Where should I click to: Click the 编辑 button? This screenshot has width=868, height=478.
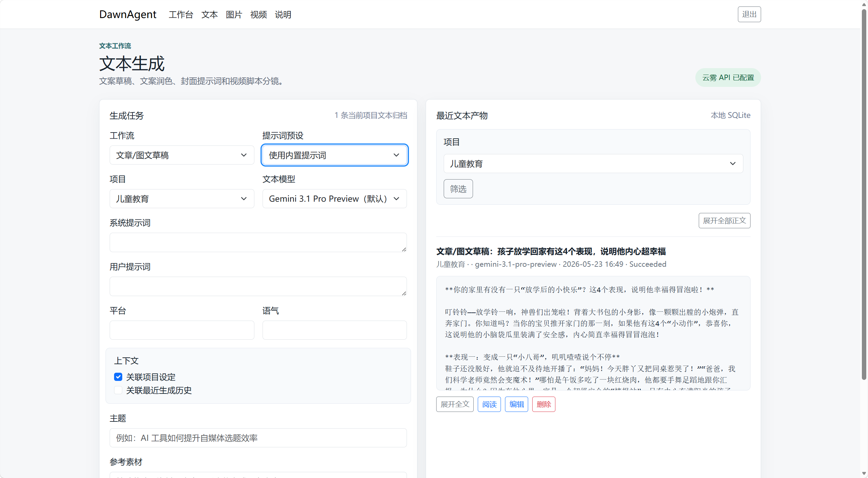coord(516,404)
